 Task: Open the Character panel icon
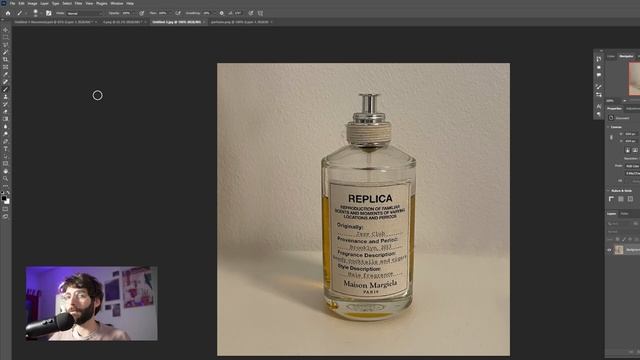(x=599, y=106)
